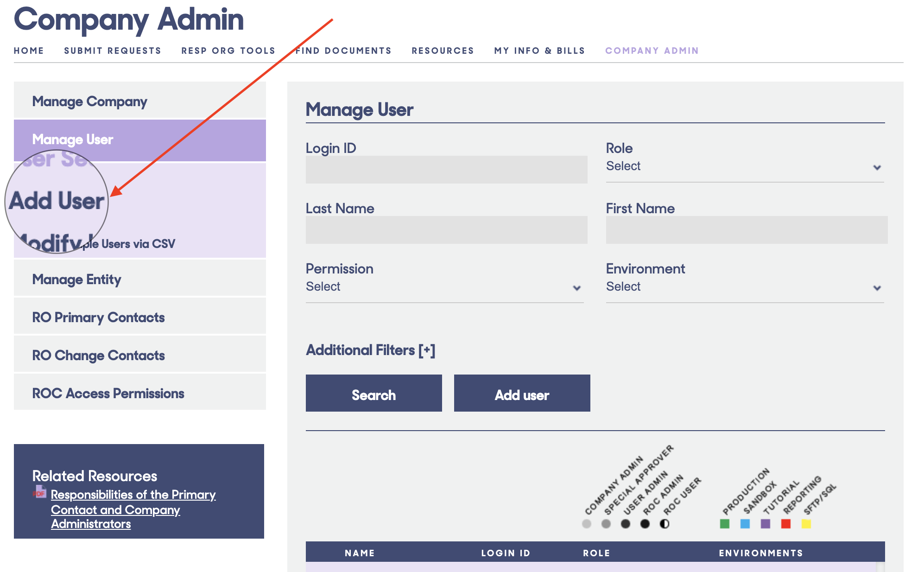
Task: Open the Permission select dropdown
Action: point(444,287)
